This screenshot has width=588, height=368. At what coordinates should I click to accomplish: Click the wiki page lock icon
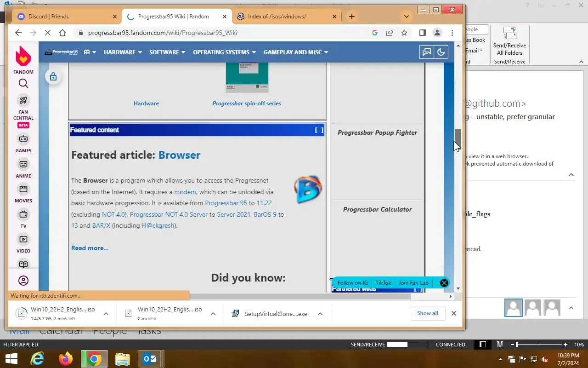53,77
